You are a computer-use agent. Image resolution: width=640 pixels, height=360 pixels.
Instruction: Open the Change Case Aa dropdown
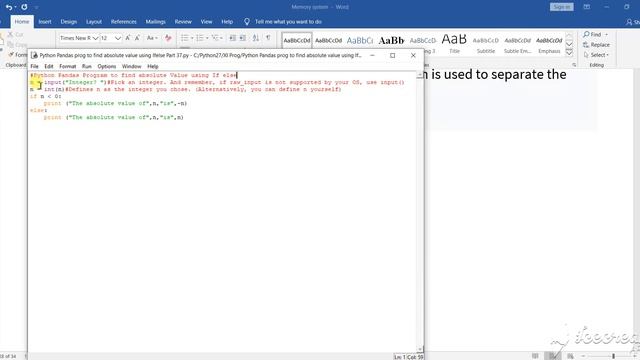pos(152,38)
